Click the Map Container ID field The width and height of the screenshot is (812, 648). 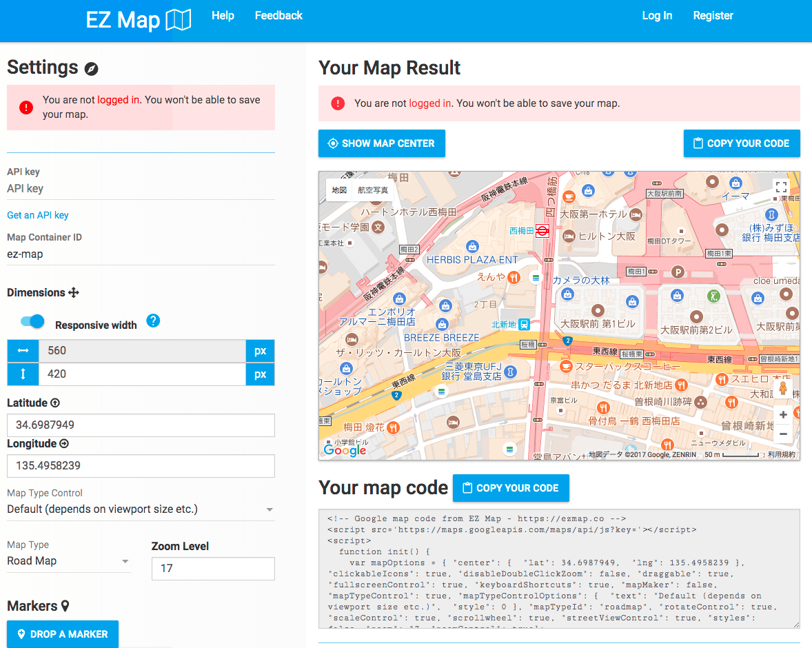141,254
